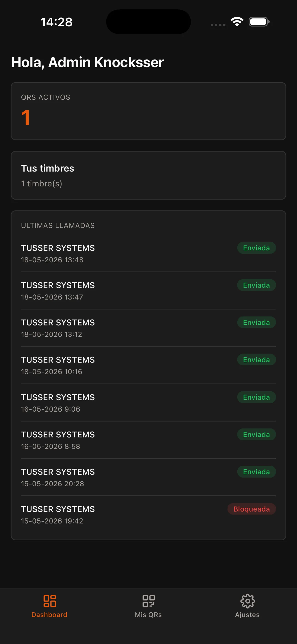Screen dimensions: 297x644
Task: Open the call from 18-05-2026 13:12
Action: pyautogui.click(x=148, y=328)
